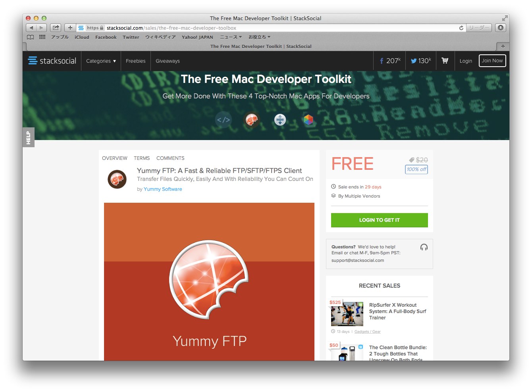
Task: Select the Yummy FTP icon in banner
Action: point(252,119)
